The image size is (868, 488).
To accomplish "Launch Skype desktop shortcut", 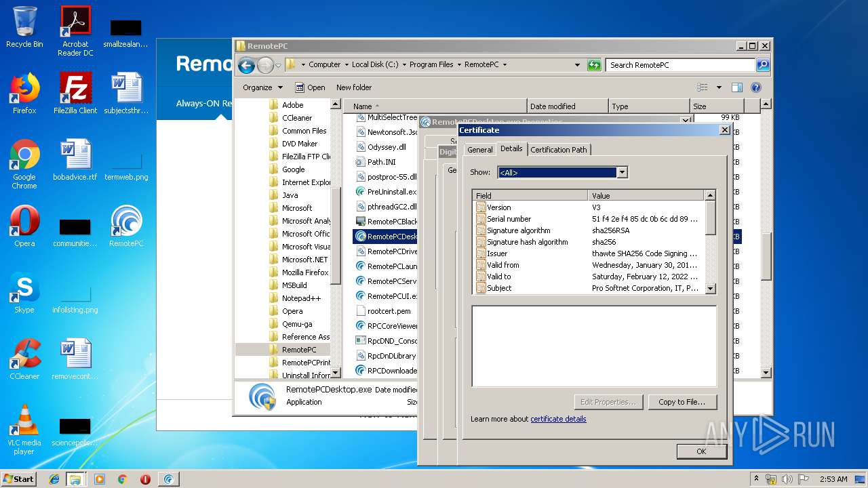I will pos(24,293).
